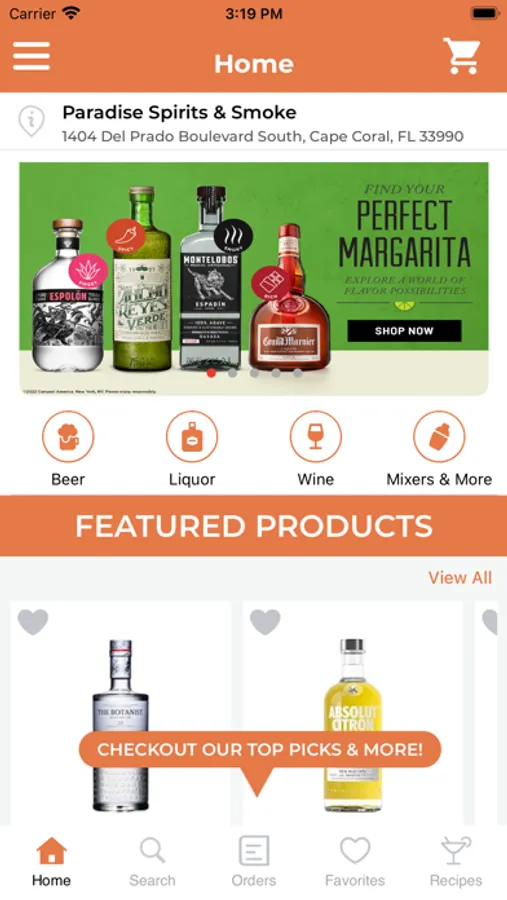The image size is (507, 900).
Task: Go to the Home tab
Action: click(x=51, y=862)
